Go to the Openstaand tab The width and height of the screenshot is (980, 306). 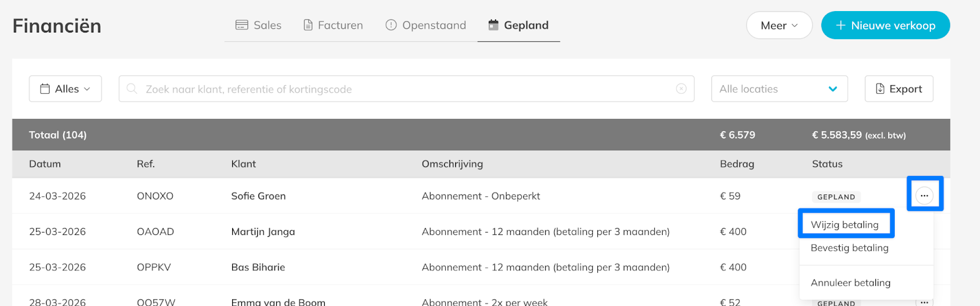[x=426, y=25]
